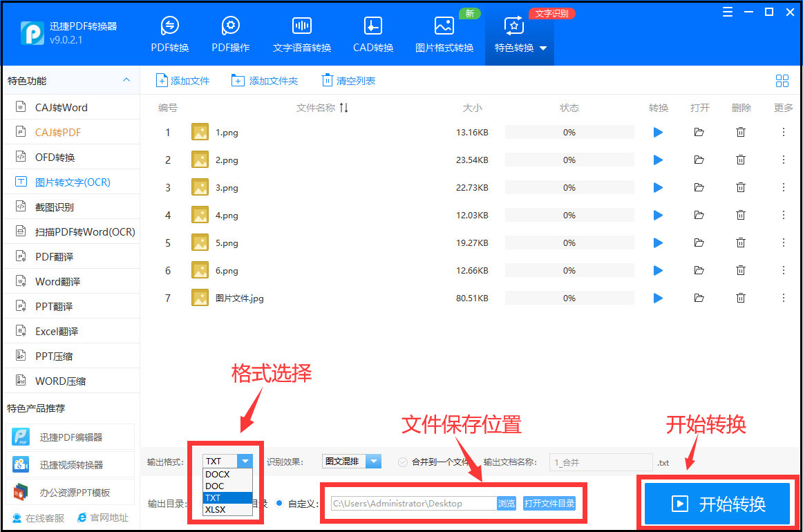The image size is (803, 532).
Task: Select CAJ转Word in sidebar
Action: pos(71,108)
